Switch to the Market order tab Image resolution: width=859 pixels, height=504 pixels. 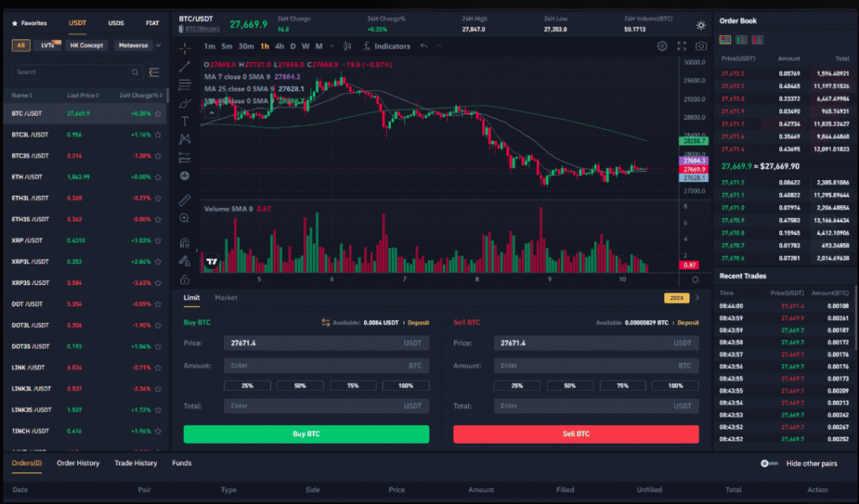[x=226, y=297]
